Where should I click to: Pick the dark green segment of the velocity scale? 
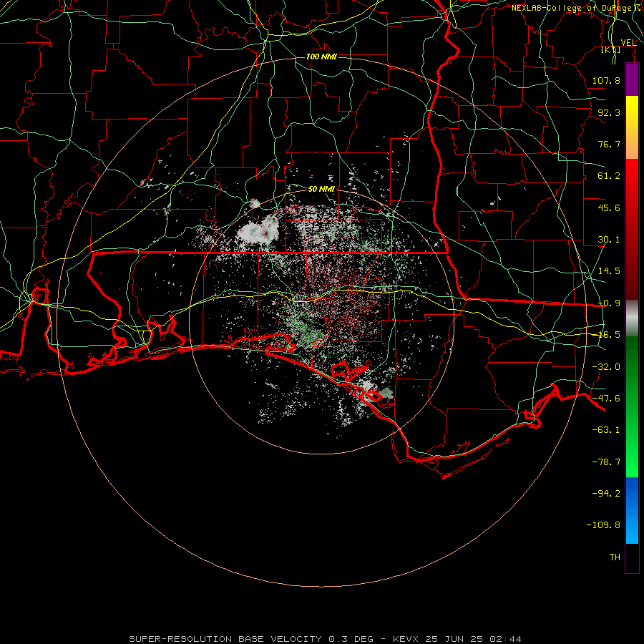[x=632, y=370]
